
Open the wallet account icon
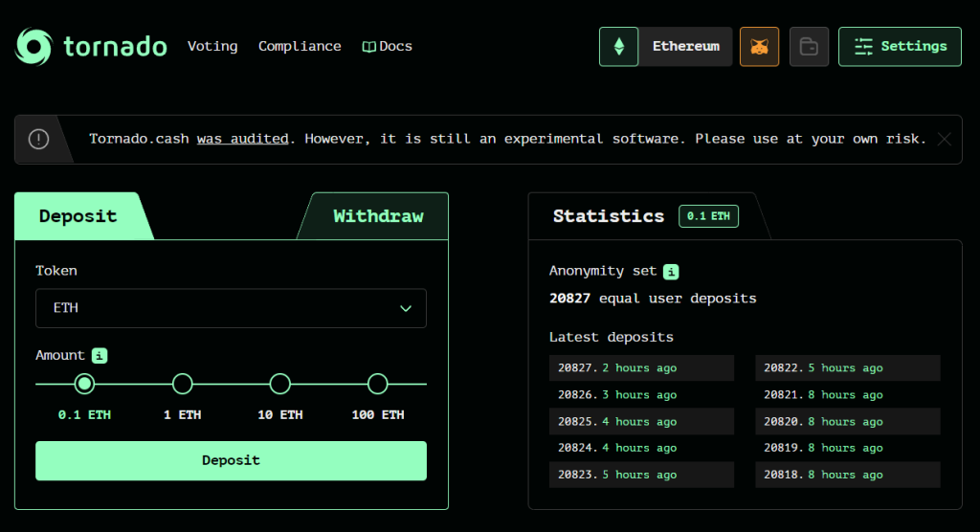click(809, 46)
